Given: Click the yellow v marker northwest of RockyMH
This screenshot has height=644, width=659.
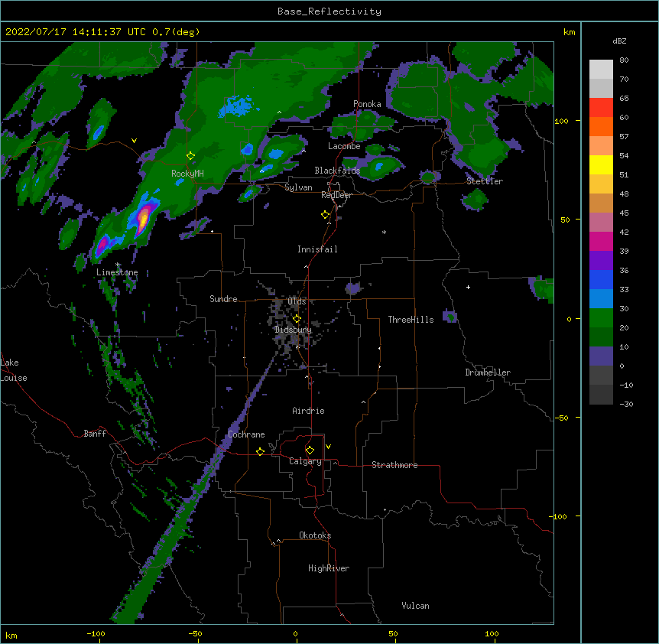Looking at the screenshot, I should (x=134, y=141).
